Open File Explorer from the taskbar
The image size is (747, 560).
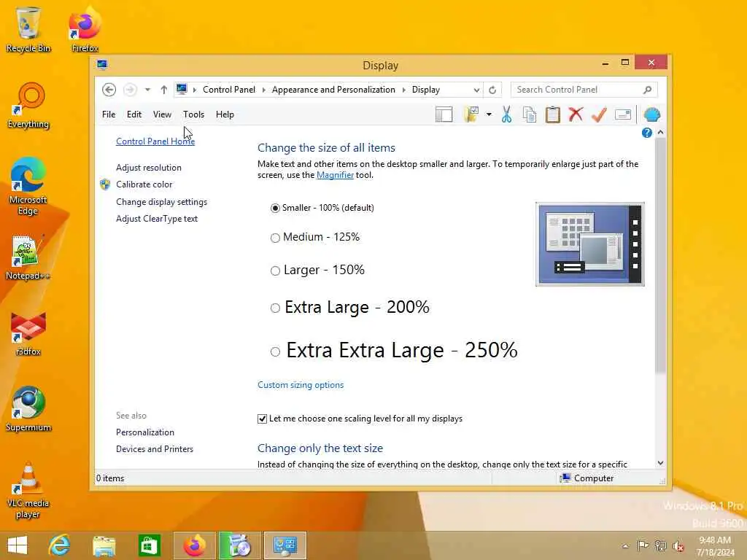click(104, 545)
